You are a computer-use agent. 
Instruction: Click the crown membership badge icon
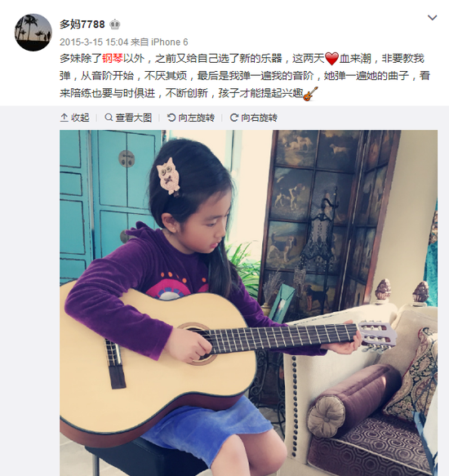(114, 24)
